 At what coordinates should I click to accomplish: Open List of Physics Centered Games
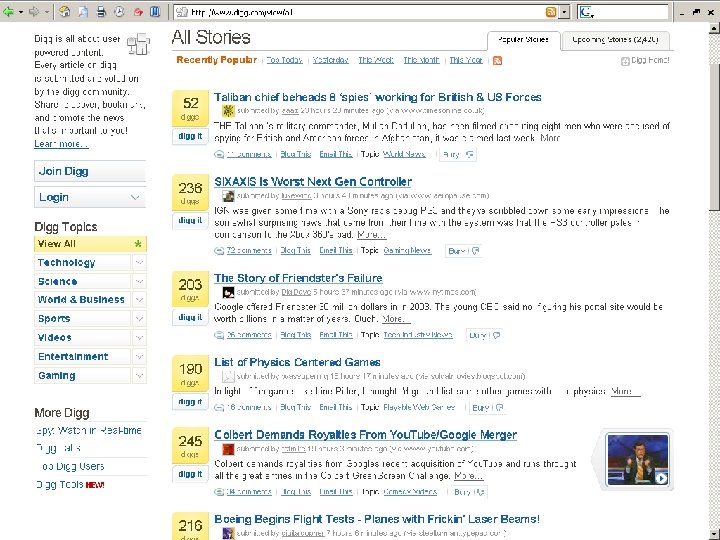pos(298,362)
